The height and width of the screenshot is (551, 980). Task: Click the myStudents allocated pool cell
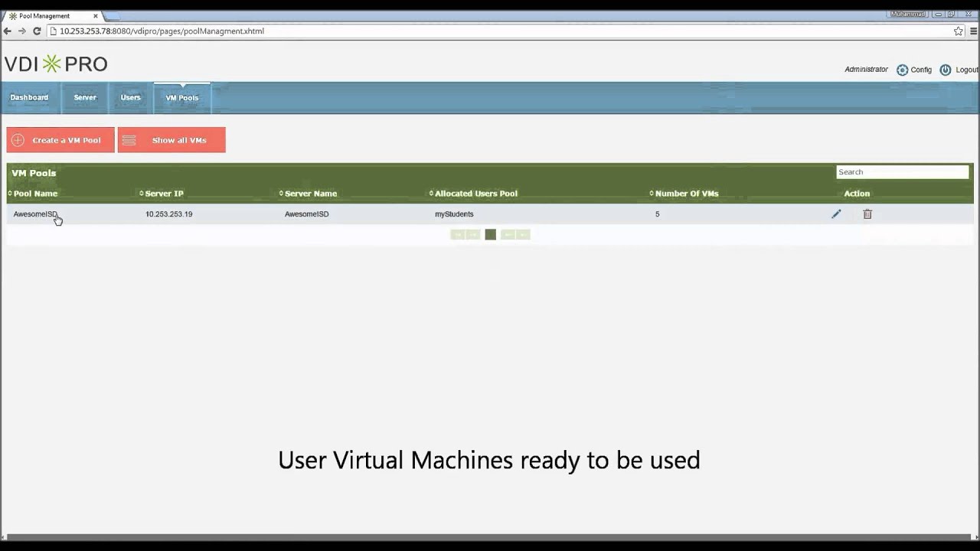coord(454,214)
